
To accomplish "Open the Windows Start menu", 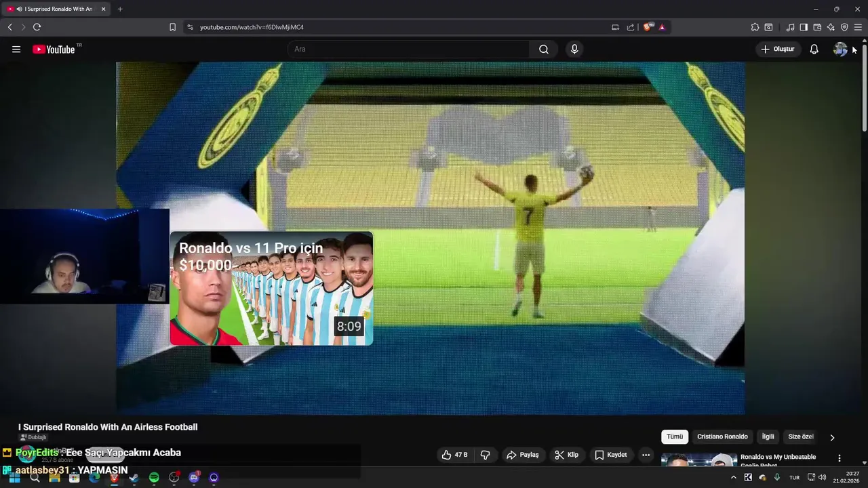I will coord(14,477).
